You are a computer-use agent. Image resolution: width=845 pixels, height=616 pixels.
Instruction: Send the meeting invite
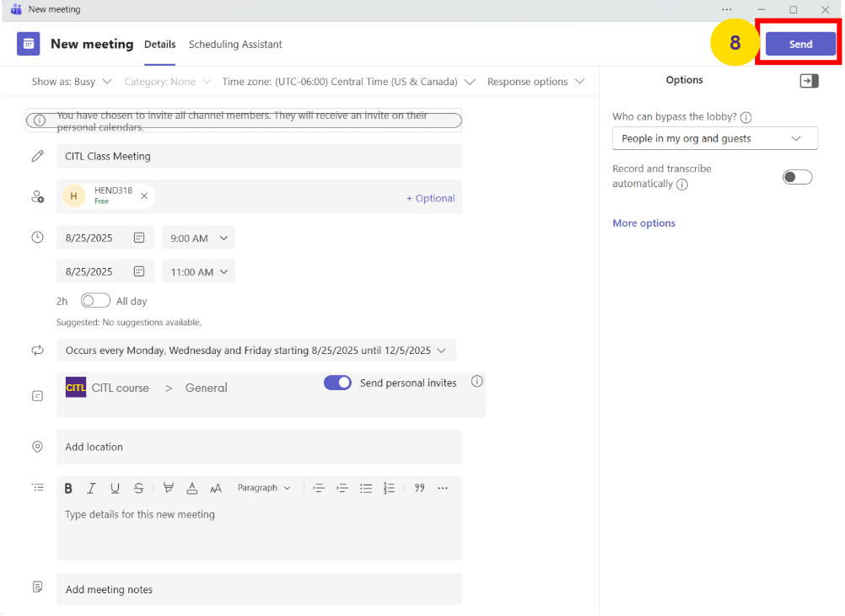click(x=800, y=45)
